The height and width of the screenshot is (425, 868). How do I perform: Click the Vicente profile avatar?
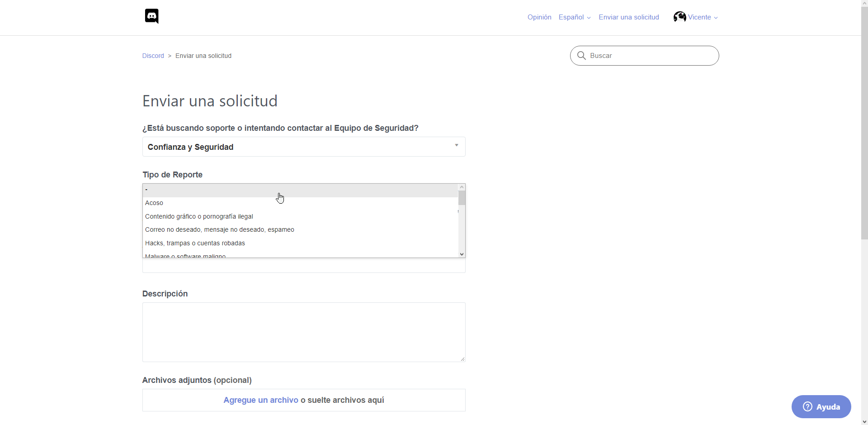click(x=679, y=17)
